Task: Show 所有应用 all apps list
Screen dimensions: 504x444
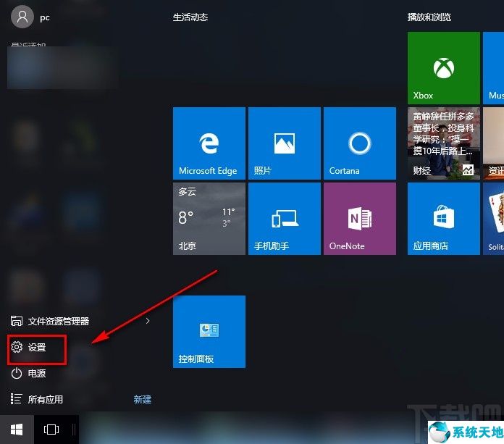Action: pyautogui.click(x=37, y=399)
